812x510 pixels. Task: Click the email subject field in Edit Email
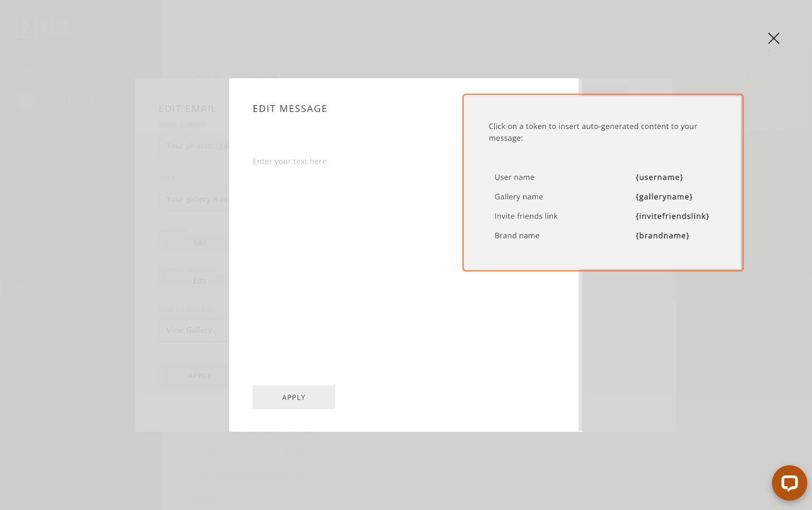click(x=194, y=145)
